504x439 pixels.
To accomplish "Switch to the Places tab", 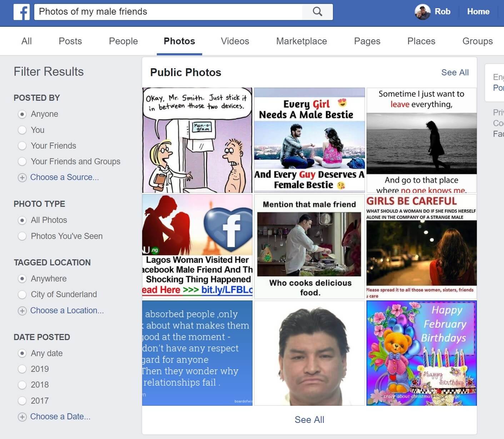I will pos(421,41).
